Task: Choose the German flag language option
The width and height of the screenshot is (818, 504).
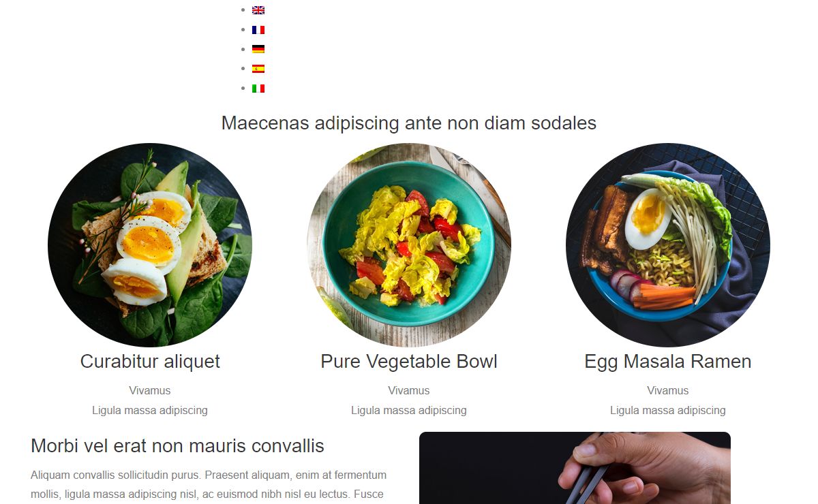Action: click(x=258, y=49)
